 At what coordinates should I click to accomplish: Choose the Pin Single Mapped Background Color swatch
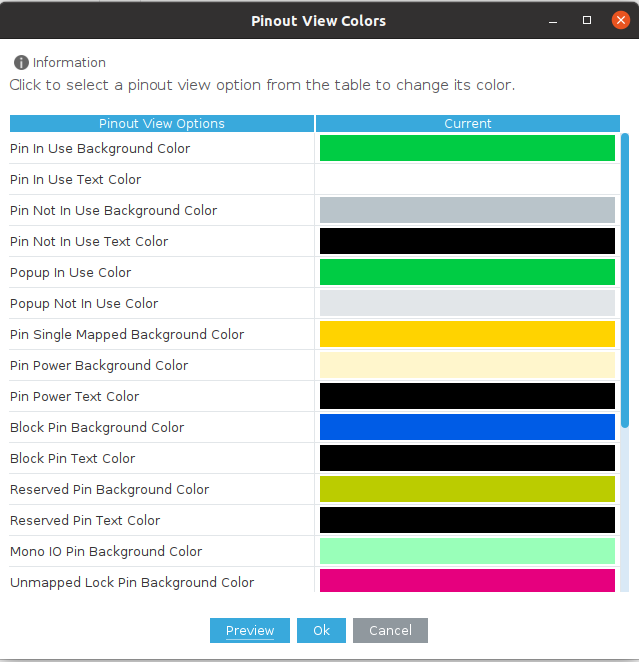click(467, 334)
